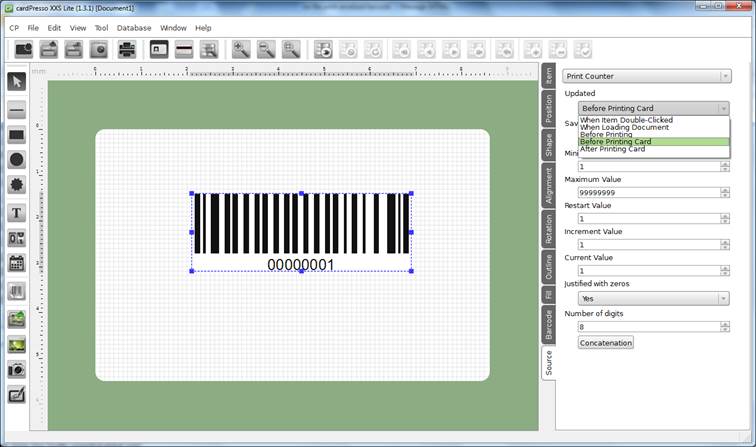The image size is (756, 447).
Task: Switch to the Item side tab
Action: [549, 76]
